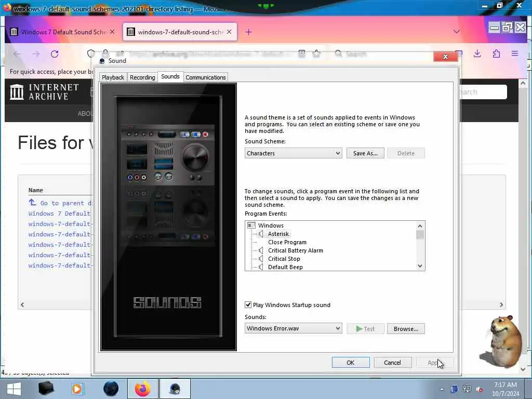
Task: Reload the page in Firefox
Action: coord(54,54)
